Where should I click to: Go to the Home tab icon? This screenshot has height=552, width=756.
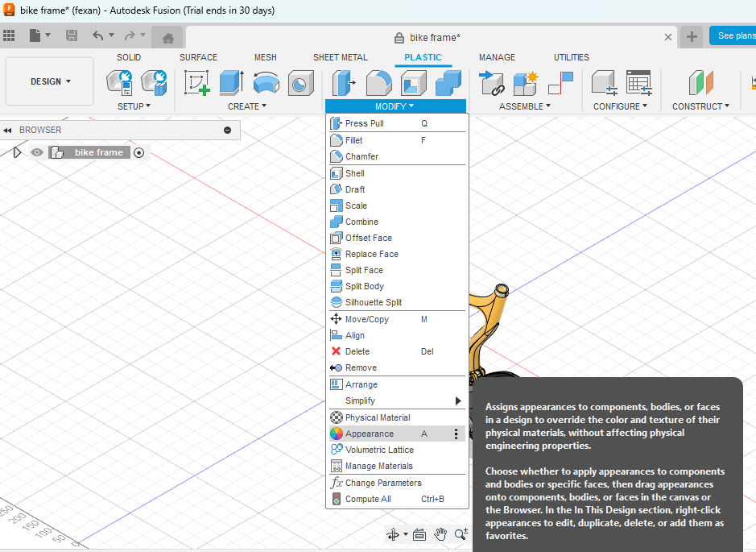[167, 38]
